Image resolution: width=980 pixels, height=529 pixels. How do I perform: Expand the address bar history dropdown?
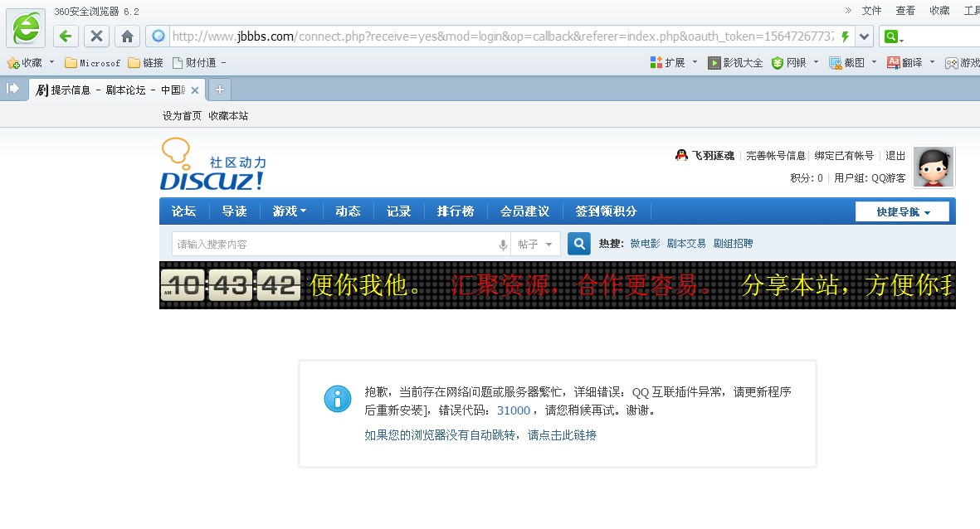865,36
